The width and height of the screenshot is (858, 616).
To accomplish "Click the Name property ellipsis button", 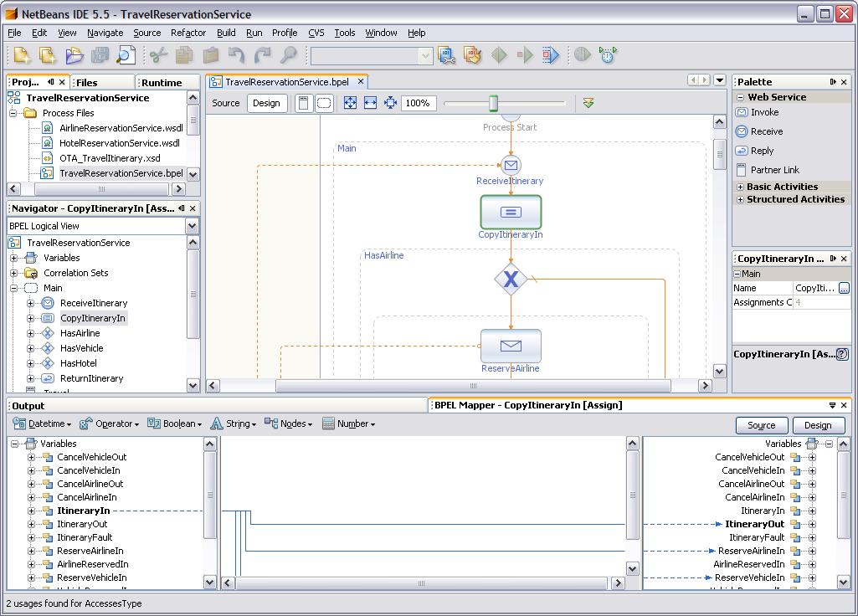I will pos(845,288).
